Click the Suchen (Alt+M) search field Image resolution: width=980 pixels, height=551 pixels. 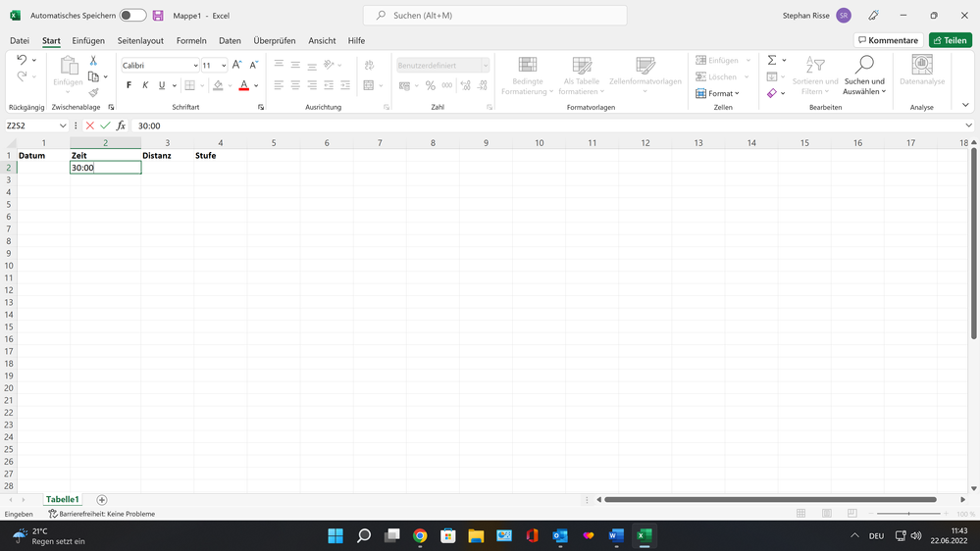click(495, 15)
